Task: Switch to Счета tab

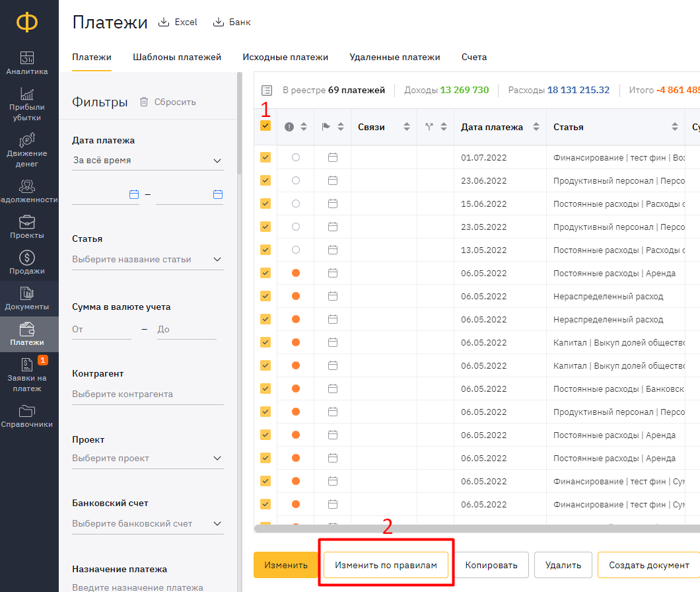Action: pos(474,57)
